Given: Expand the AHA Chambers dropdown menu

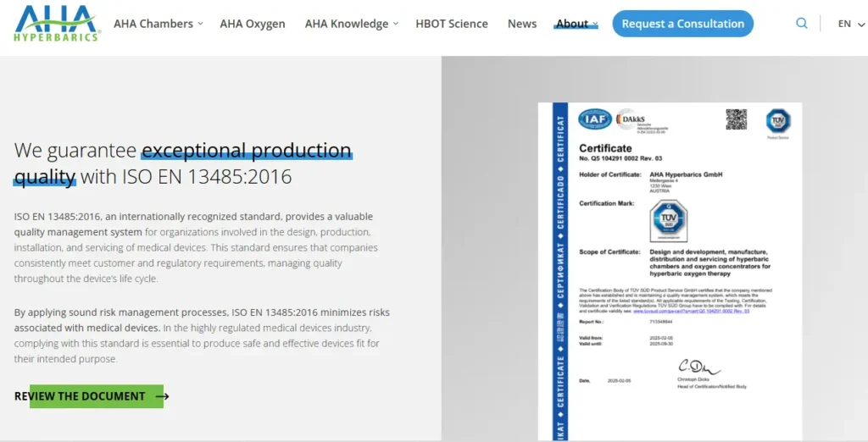Looking at the screenshot, I should 158,24.
